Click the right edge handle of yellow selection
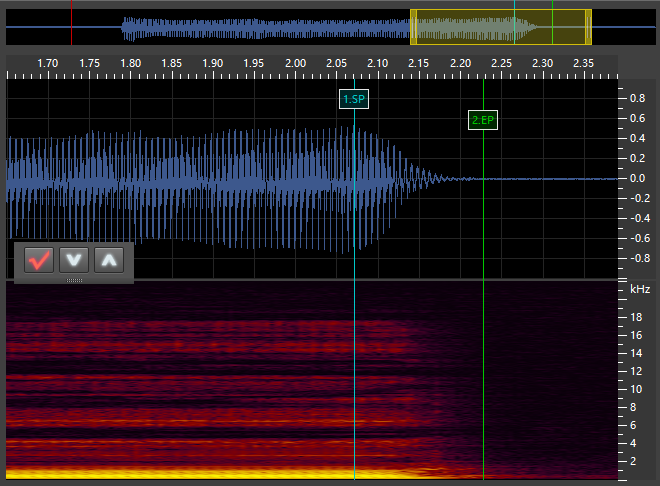 [589, 27]
